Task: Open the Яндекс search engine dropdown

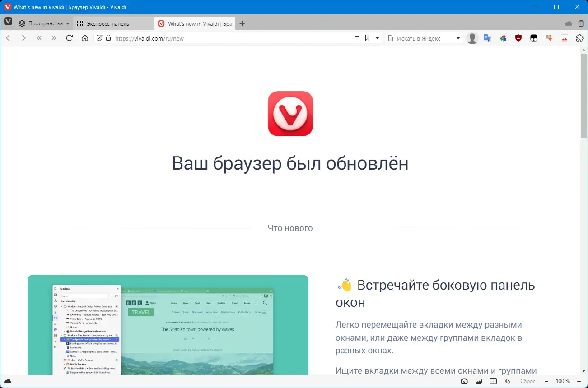Action: [457, 38]
